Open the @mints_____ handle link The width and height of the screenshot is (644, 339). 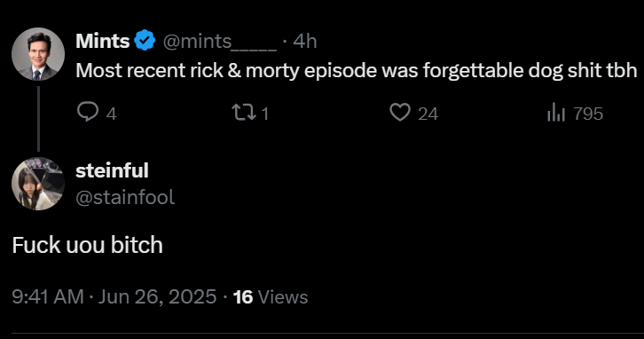(x=220, y=41)
